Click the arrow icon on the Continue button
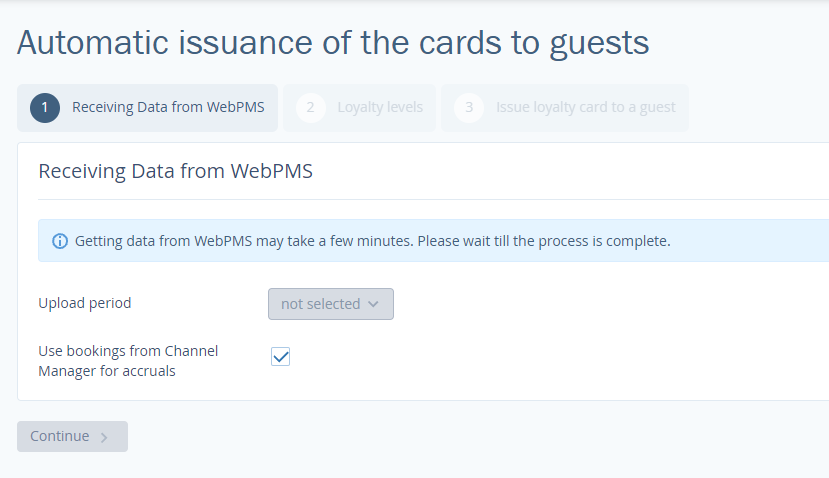 click(104, 437)
